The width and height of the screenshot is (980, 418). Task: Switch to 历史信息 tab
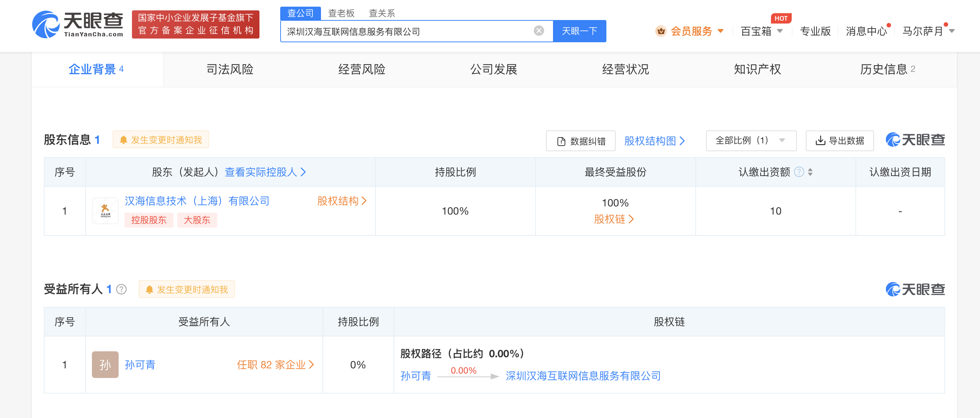point(888,69)
